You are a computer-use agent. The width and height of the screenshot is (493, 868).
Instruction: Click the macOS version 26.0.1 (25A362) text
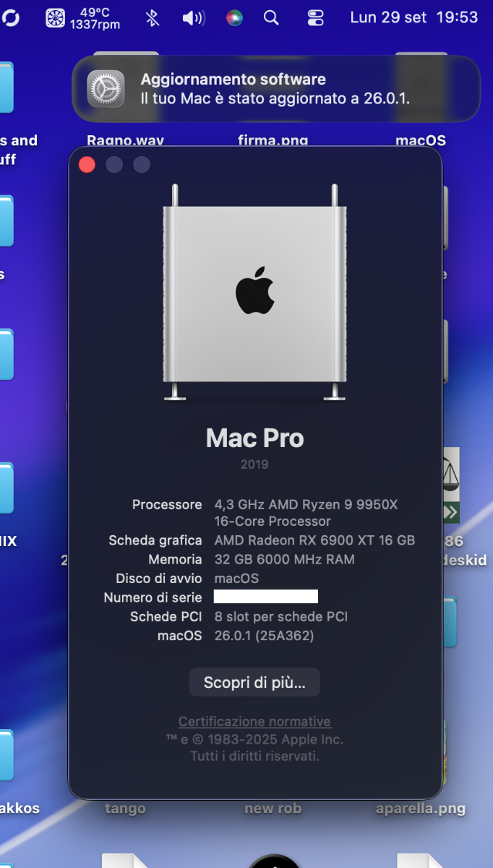pyautogui.click(x=265, y=636)
